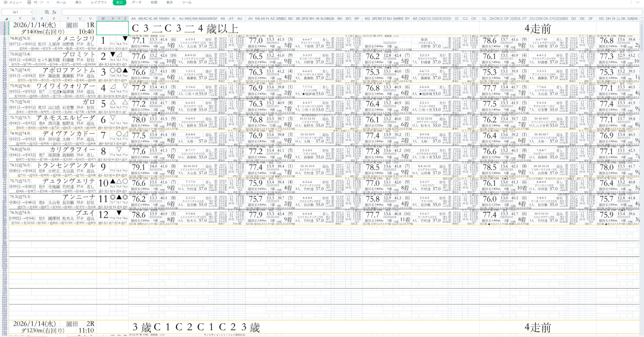
Task: Open the name box dropdown arrow
Action: [32, 12]
